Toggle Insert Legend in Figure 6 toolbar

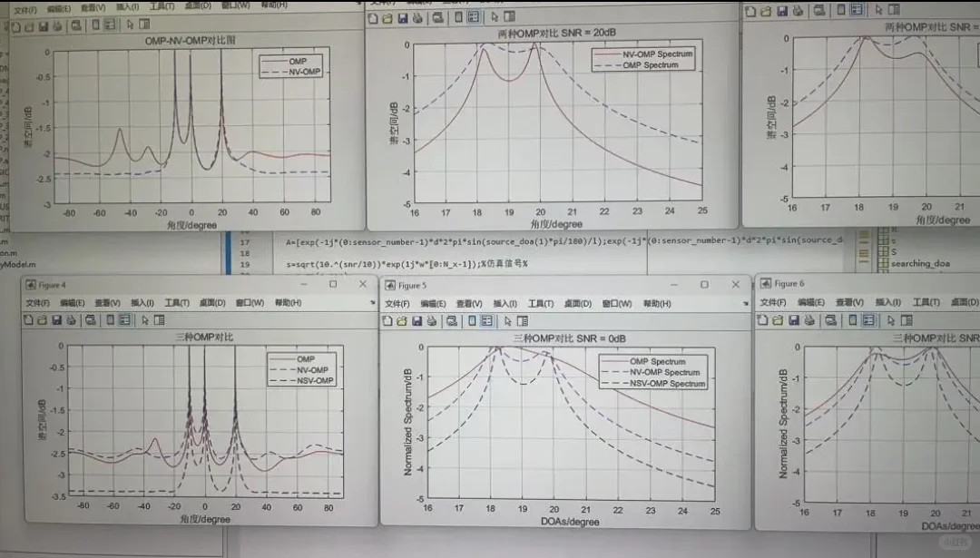point(868,320)
